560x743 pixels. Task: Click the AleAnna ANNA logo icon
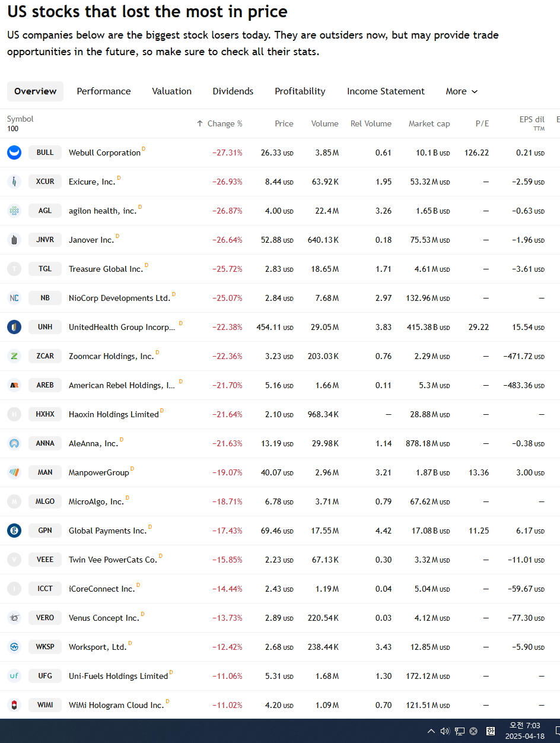(x=14, y=443)
